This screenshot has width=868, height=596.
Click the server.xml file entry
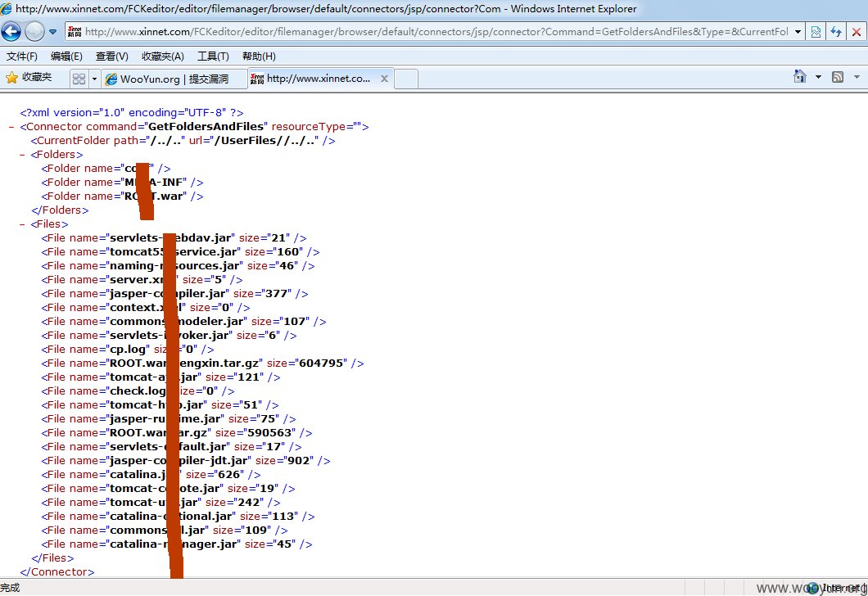point(142,279)
